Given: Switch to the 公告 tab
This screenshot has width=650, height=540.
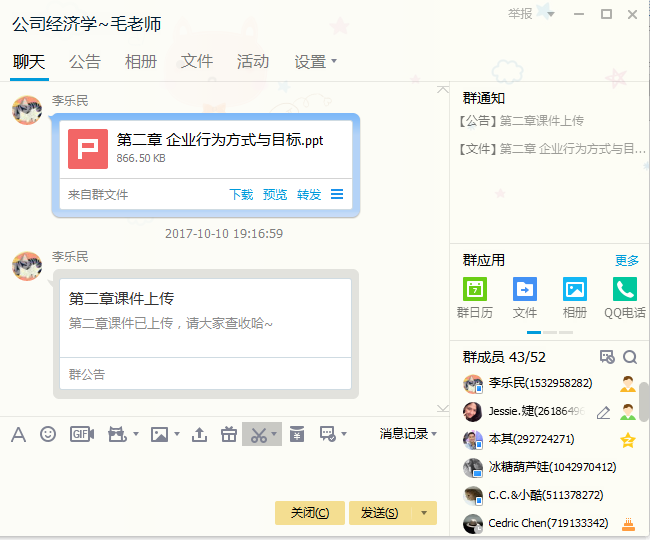Looking at the screenshot, I should click(84, 61).
